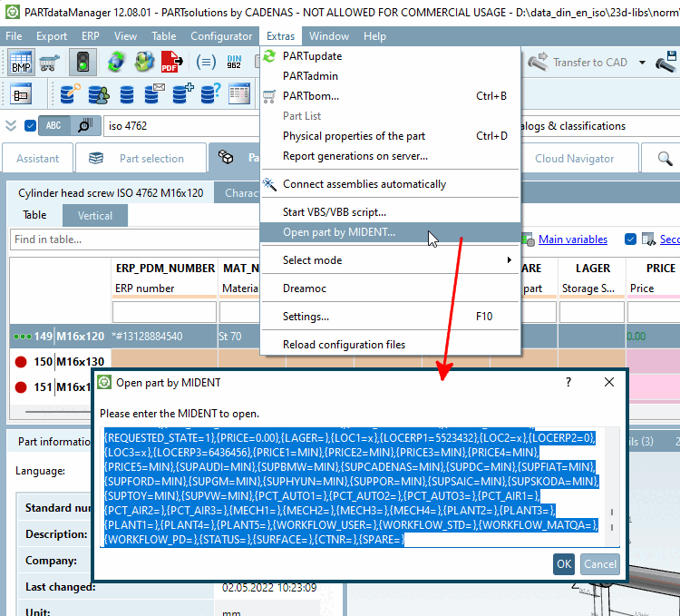Click the globe with users icon
The width and height of the screenshot is (680, 616).
click(144, 62)
